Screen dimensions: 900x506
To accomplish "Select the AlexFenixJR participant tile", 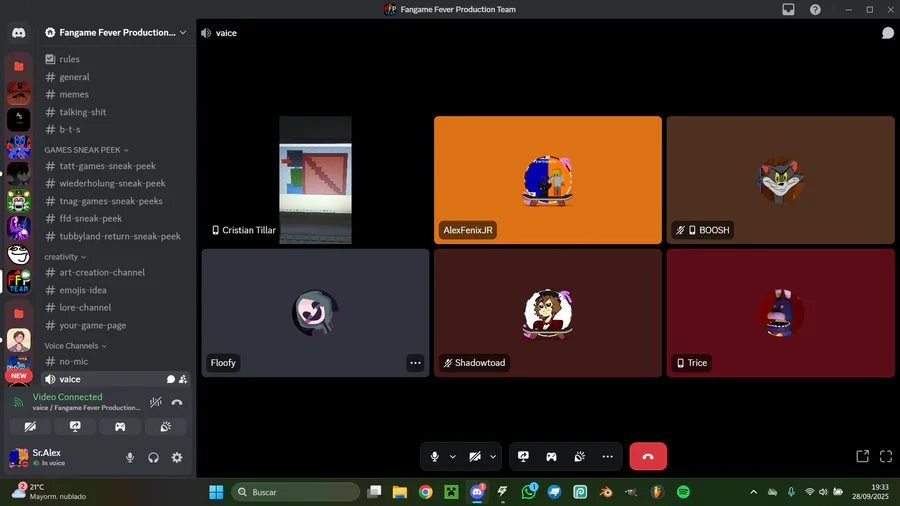I will [x=548, y=180].
